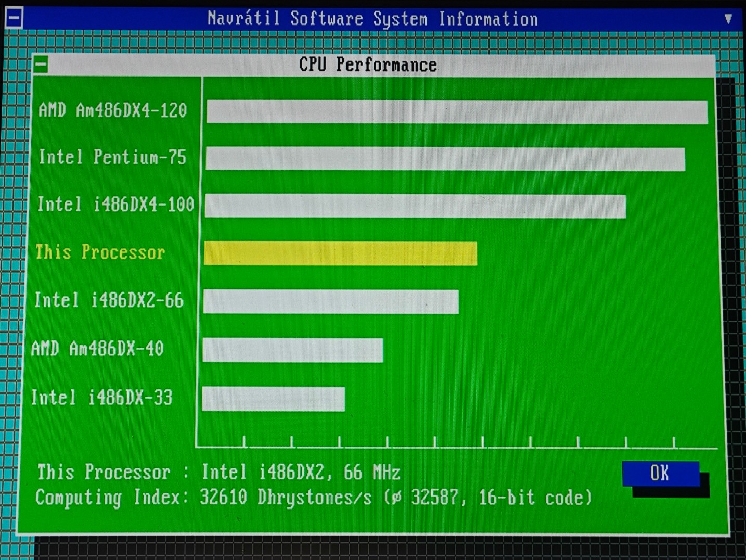The image size is (746, 560).
Task: Select the AMD Am486DX4-120 label
Action: pyautogui.click(x=113, y=110)
